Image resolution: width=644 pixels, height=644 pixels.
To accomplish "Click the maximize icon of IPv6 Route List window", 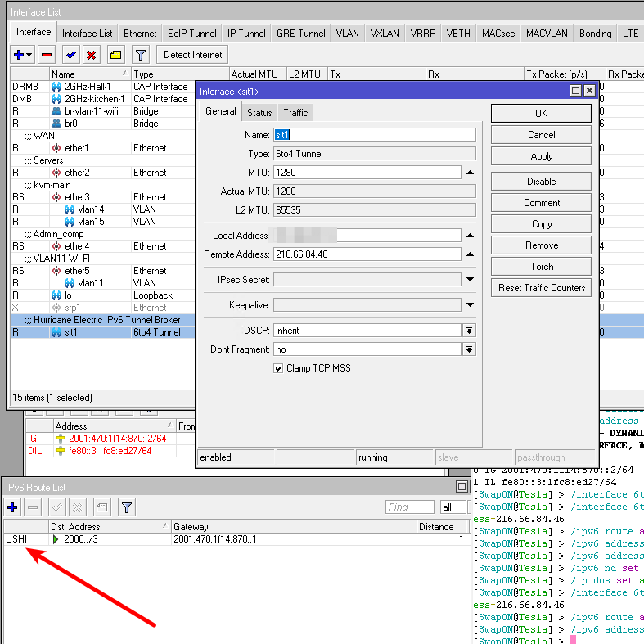I will pos(462,487).
